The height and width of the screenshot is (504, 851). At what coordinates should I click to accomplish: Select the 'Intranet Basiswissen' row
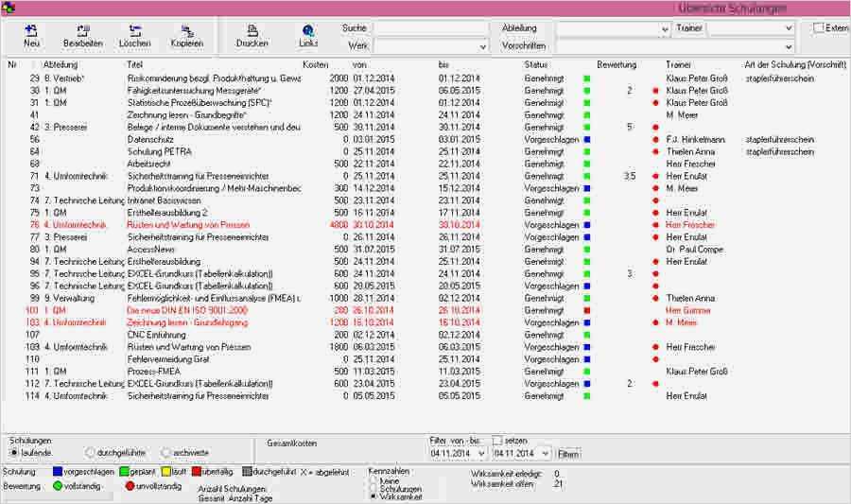click(425, 200)
